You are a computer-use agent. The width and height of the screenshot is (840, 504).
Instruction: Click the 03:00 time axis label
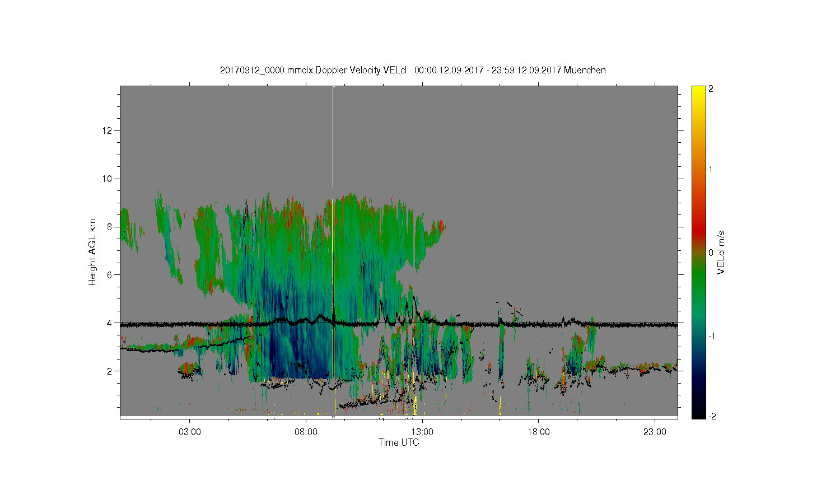pos(190,432)
